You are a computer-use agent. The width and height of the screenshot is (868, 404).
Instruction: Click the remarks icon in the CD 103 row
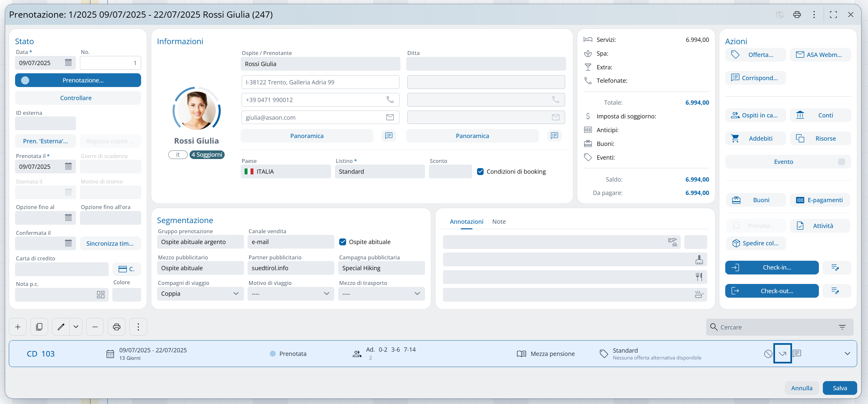click(x=797, y=353)
